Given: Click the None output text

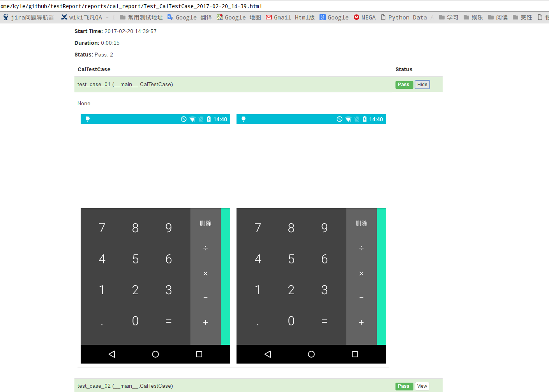Looking at the screenshot, I should 84,103.
